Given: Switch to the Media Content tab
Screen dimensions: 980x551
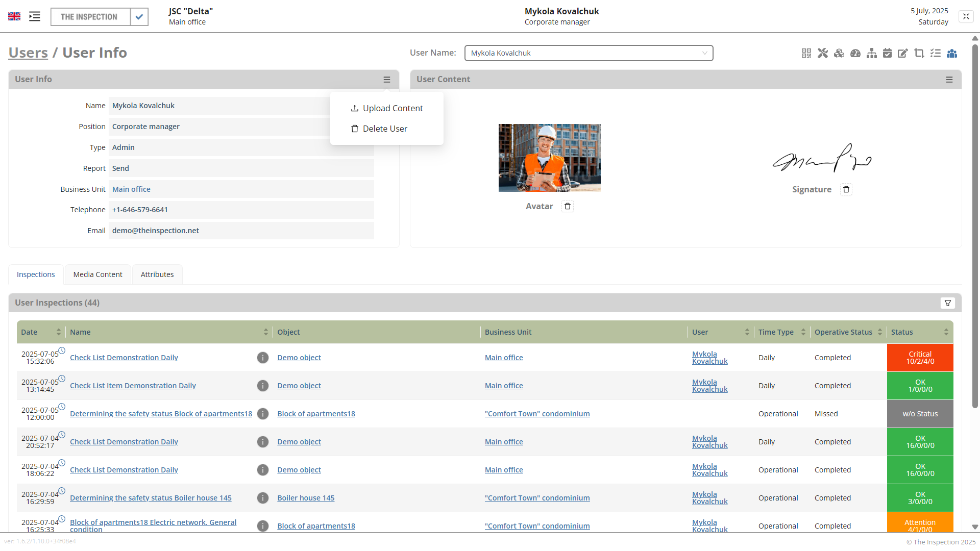Looking at the screenshot, I should [97, 274].
